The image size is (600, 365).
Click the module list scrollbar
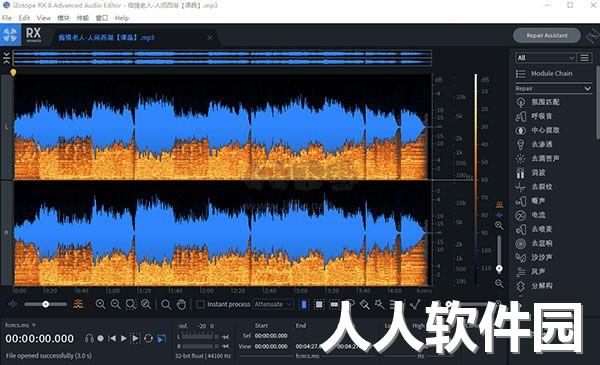coord(598,103)
